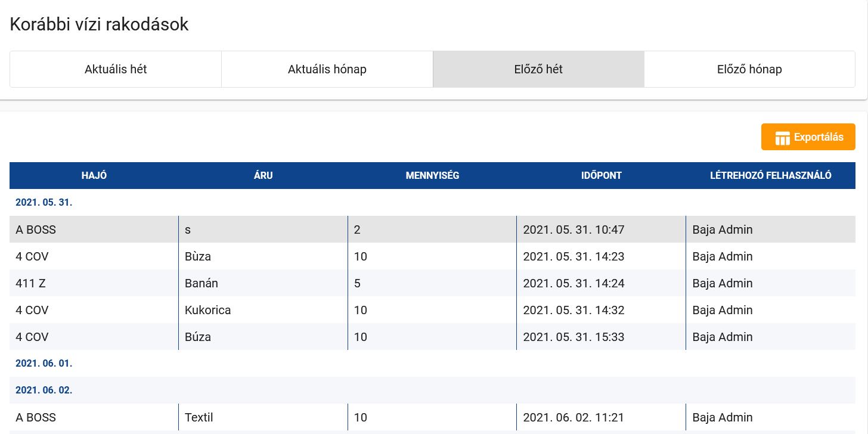The width and height of the screenshot is (868, 434).
Task: Sort by the MENNYISÉG column header
Action: click(x=432, y=176)
